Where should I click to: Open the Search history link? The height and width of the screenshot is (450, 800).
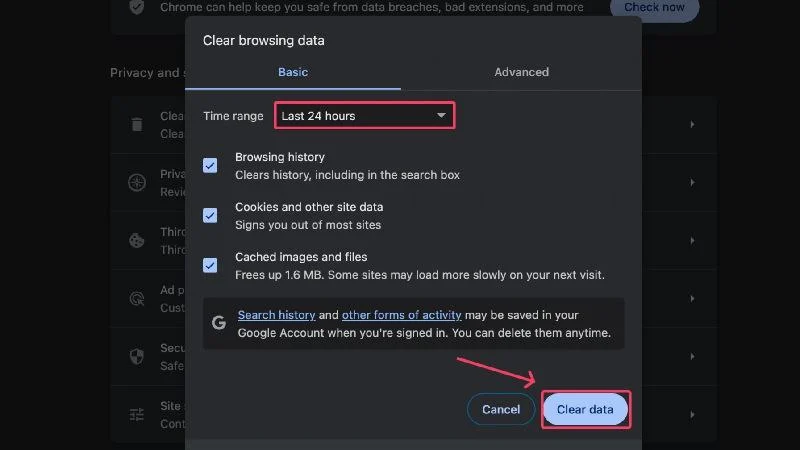(x=277, y=315)
